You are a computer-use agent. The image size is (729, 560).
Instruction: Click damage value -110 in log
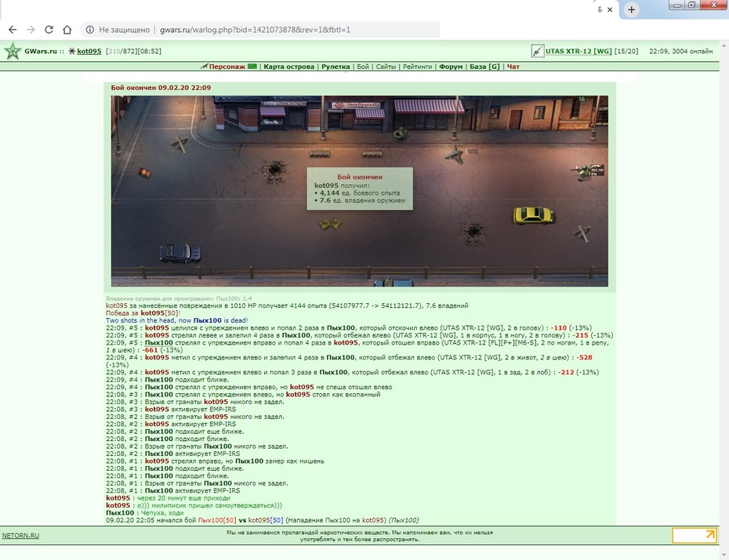coord(558,328)
